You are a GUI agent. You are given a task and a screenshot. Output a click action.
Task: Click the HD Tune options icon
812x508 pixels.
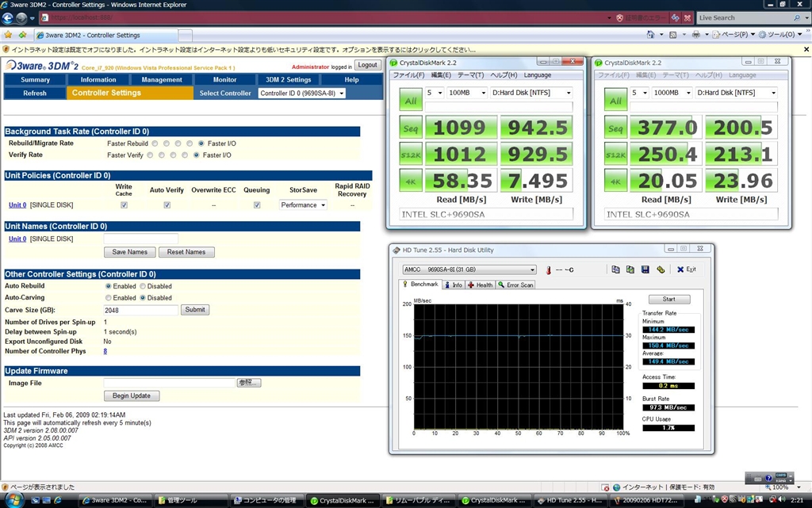[661, 269]
